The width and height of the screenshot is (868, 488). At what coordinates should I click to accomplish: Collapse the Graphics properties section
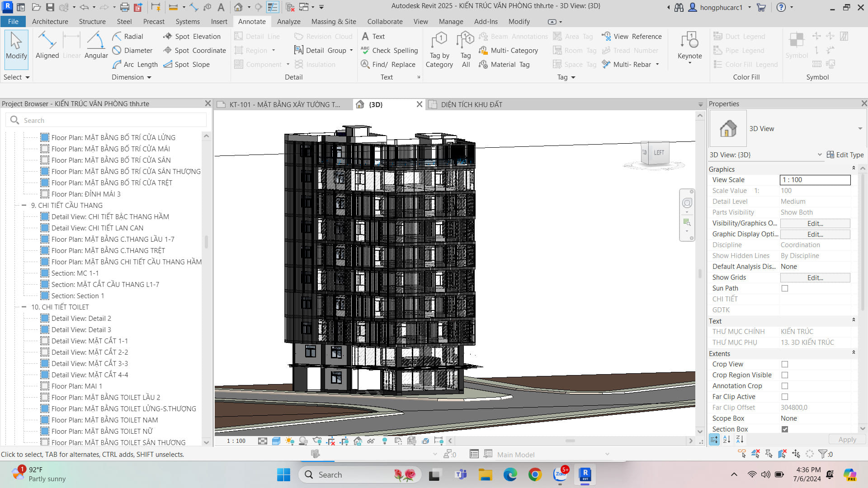pyautogui.click(x=854, y=168)
